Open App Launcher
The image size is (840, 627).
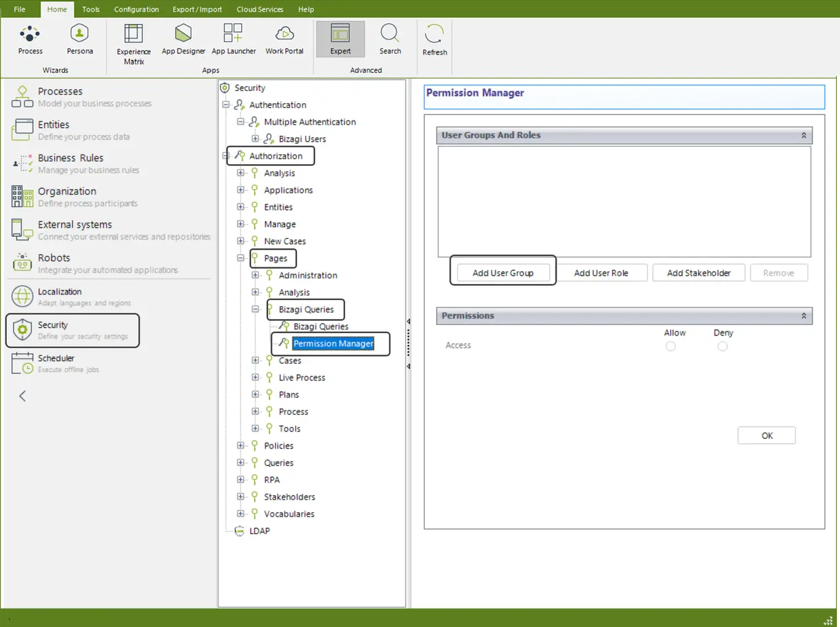point(234,40)
